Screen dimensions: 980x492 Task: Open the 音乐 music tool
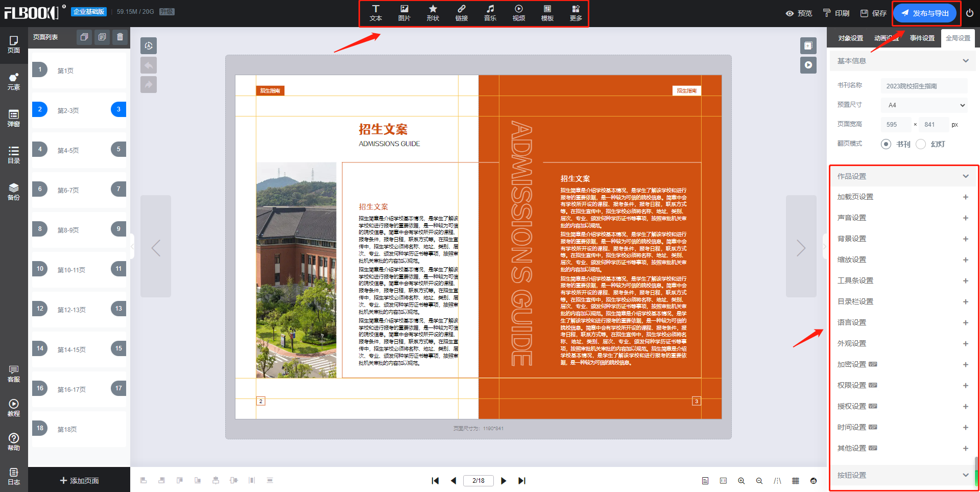click(x=490, y=13)
